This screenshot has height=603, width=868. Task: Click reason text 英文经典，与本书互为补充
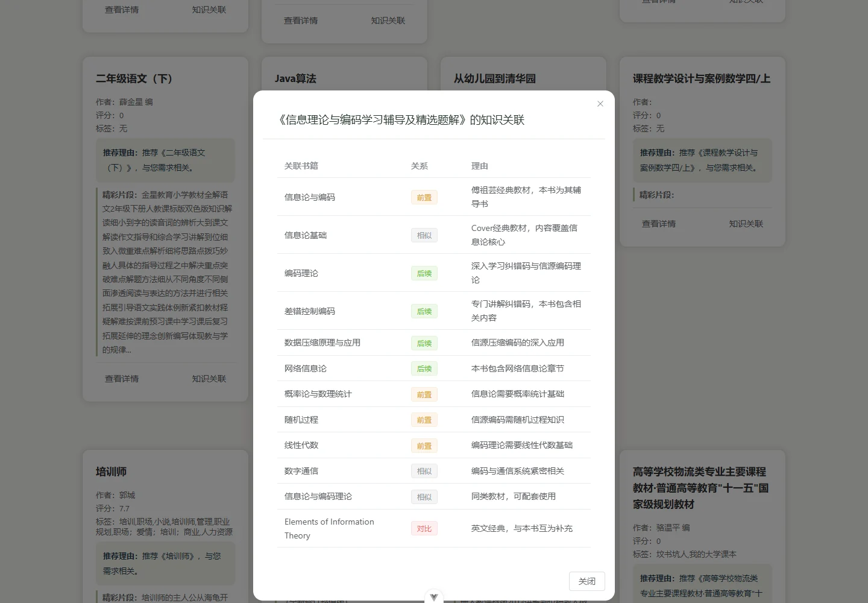coord(522,528)
